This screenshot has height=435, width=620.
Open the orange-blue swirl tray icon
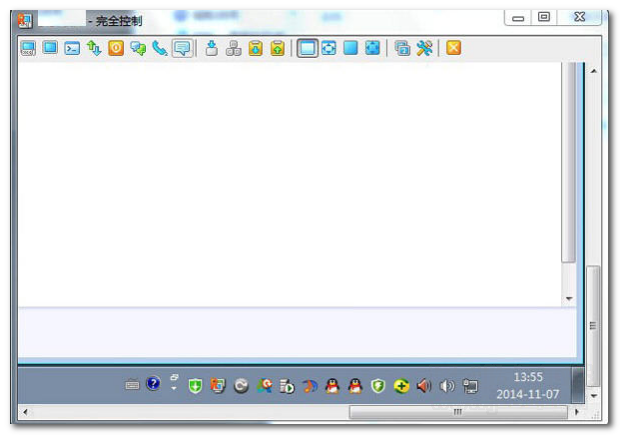click(310, 386)
